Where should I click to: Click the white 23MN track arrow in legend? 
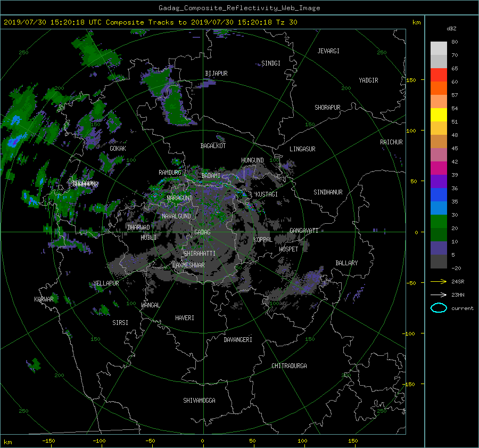click(439, 295)
